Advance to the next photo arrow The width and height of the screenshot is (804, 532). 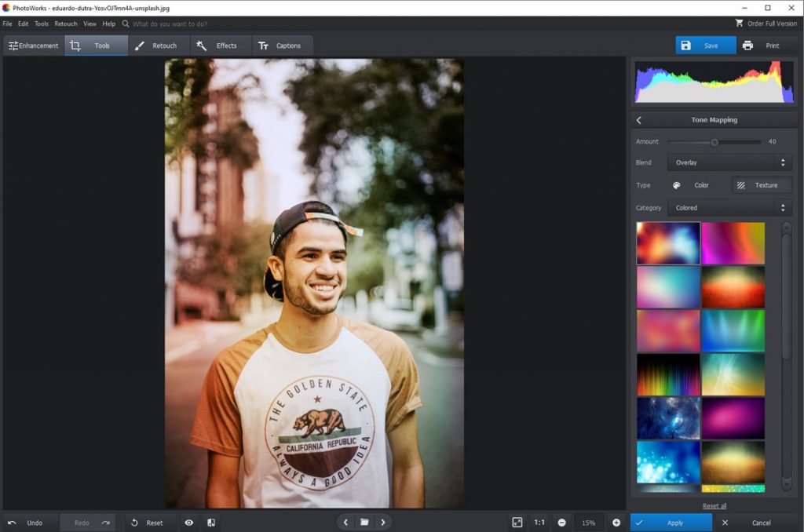coord(382,522)
